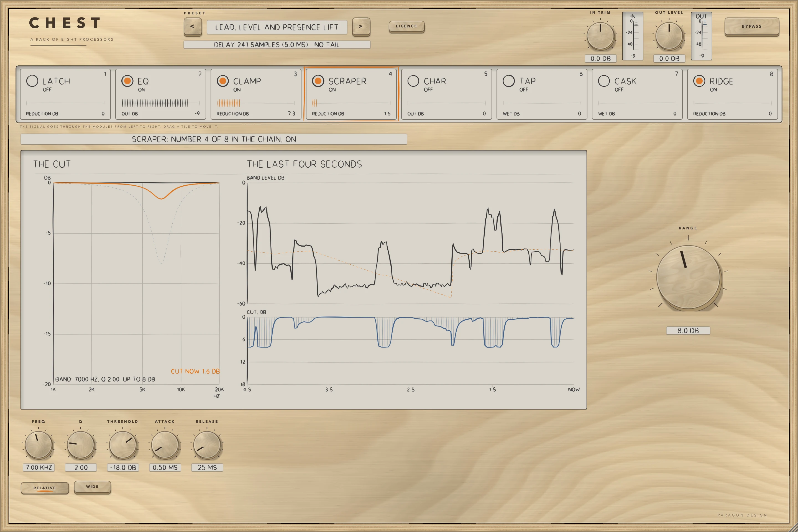This screenshot has height=532, width=798.
Task: Click the 8.0 DB range value
Action: 688,331
